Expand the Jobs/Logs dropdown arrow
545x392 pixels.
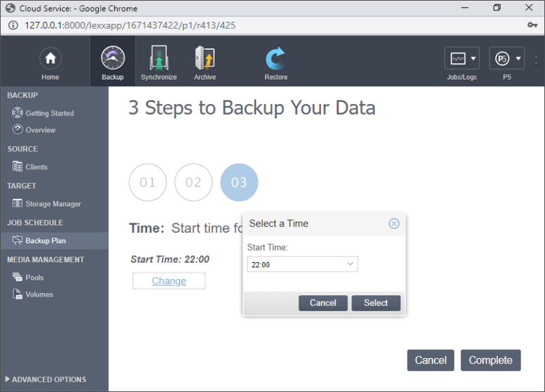[473, 59]
